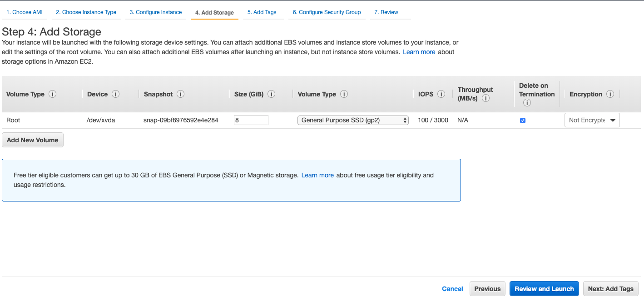Expand the Not Encrypted dropdown
Viewport: 644px width, 302px height.
[x=592, y=120]
